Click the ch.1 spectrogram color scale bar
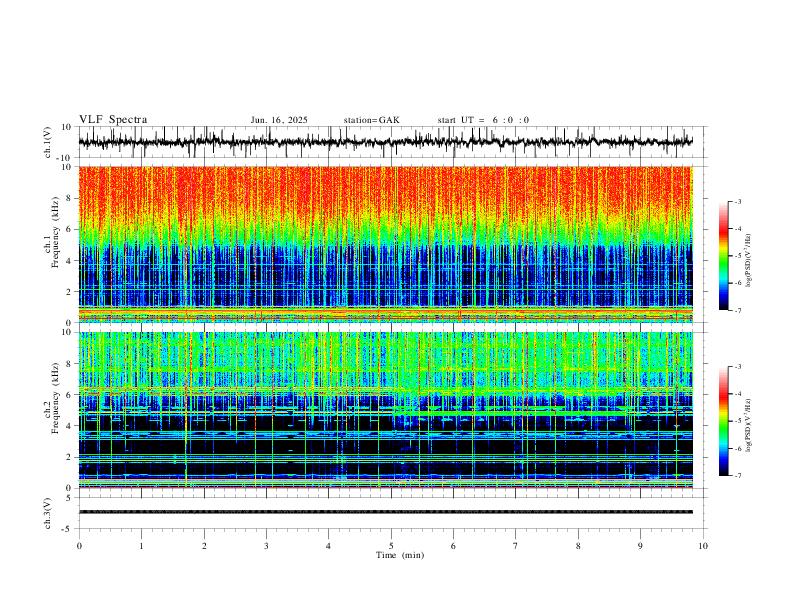Screen dimensions: 792x612 723,256
